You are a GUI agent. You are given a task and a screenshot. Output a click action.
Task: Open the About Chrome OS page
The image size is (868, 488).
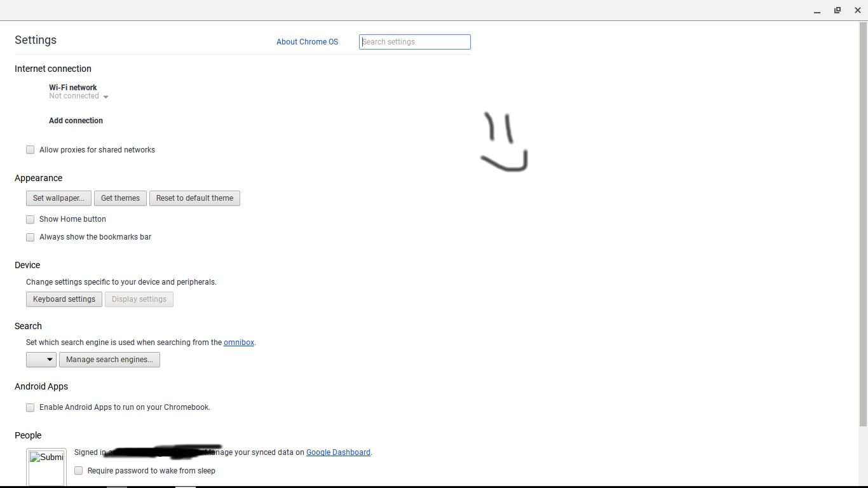(307, 42)
